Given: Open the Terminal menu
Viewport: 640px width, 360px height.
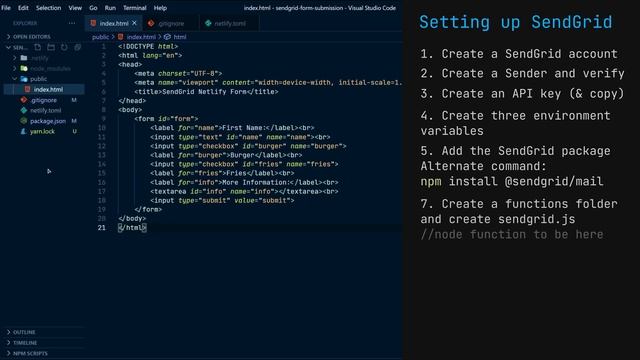Looking at the screenshot, I should click(135, 8).
